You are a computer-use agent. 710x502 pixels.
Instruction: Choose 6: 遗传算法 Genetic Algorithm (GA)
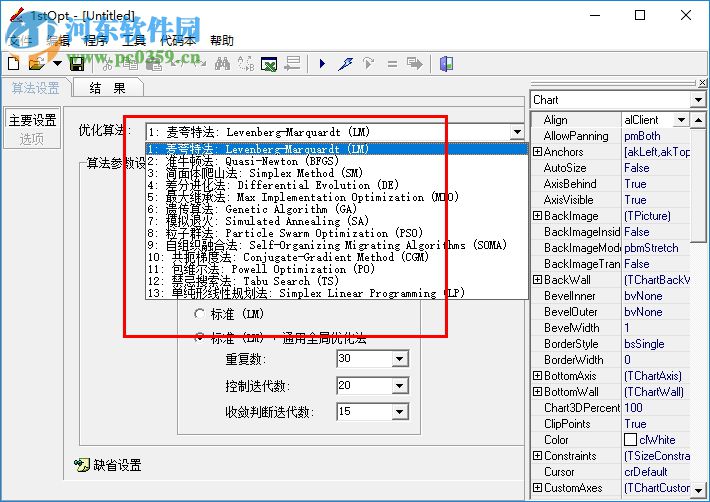click(336, 209)
